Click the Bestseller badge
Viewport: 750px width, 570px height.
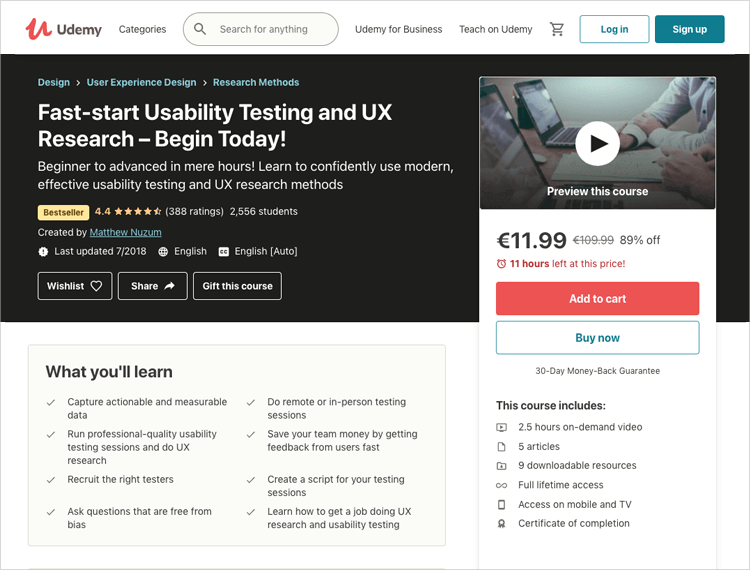[63, 212]
